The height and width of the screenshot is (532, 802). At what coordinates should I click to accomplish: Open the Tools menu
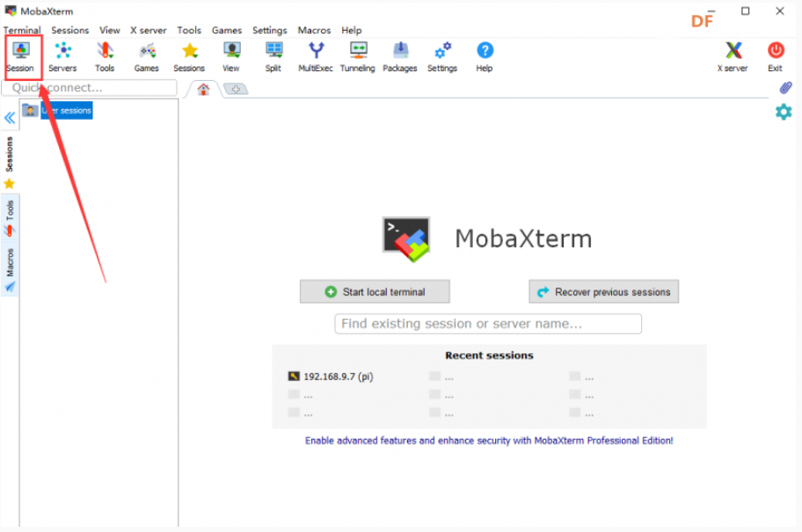(189, 30)
